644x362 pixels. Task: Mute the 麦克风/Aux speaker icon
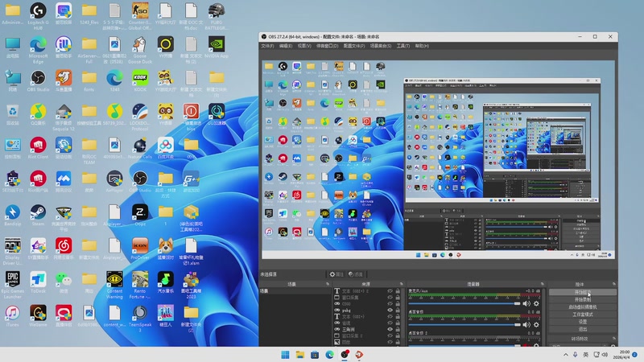[x=527, y=304]
